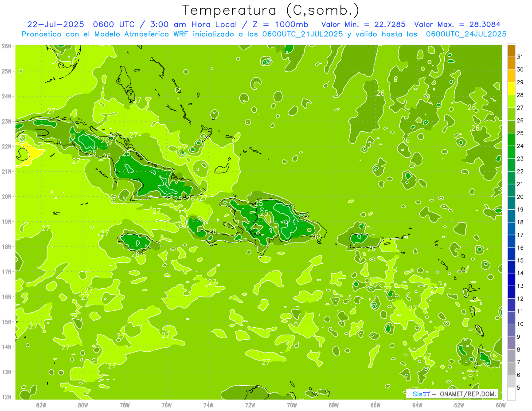Click the 22N latitude label
Screen dimensions: 532x411
[x=7, y=146]
